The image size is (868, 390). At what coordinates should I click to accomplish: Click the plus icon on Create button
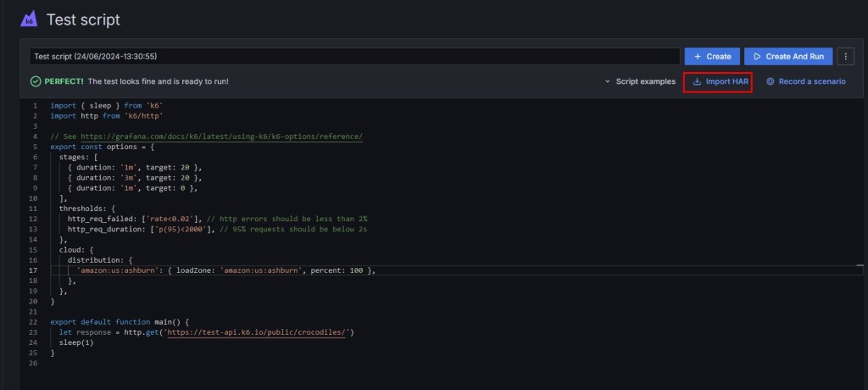tap(697, 56)
